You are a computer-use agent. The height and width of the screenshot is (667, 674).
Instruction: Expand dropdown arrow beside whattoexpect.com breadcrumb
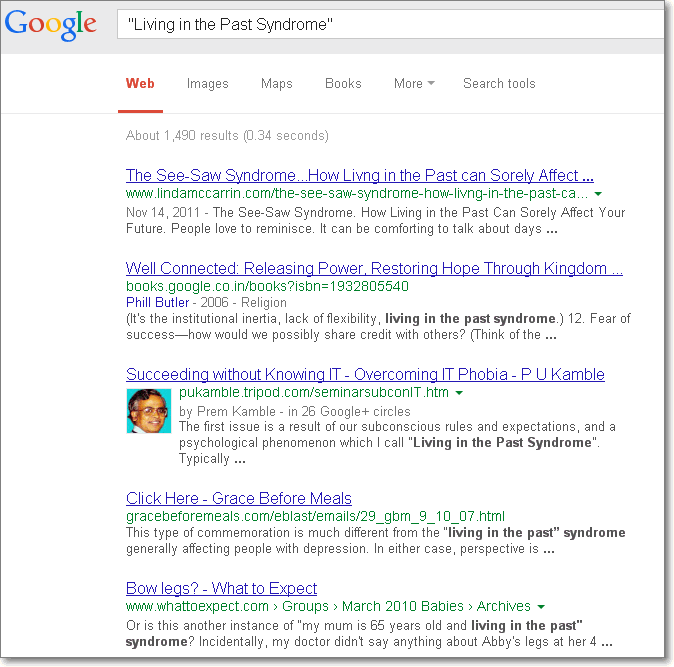point(541,606)
